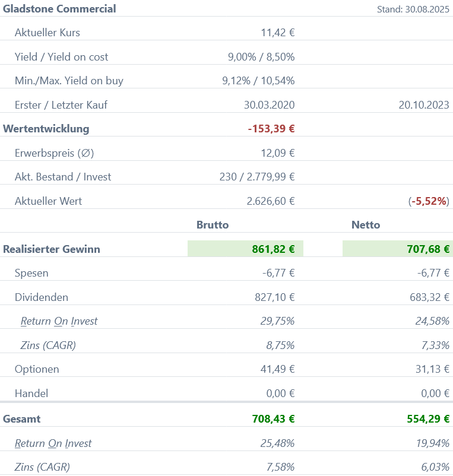Click the Netto column header
Image resolution: width=453 pixels, height=476 pixels.
366,225
